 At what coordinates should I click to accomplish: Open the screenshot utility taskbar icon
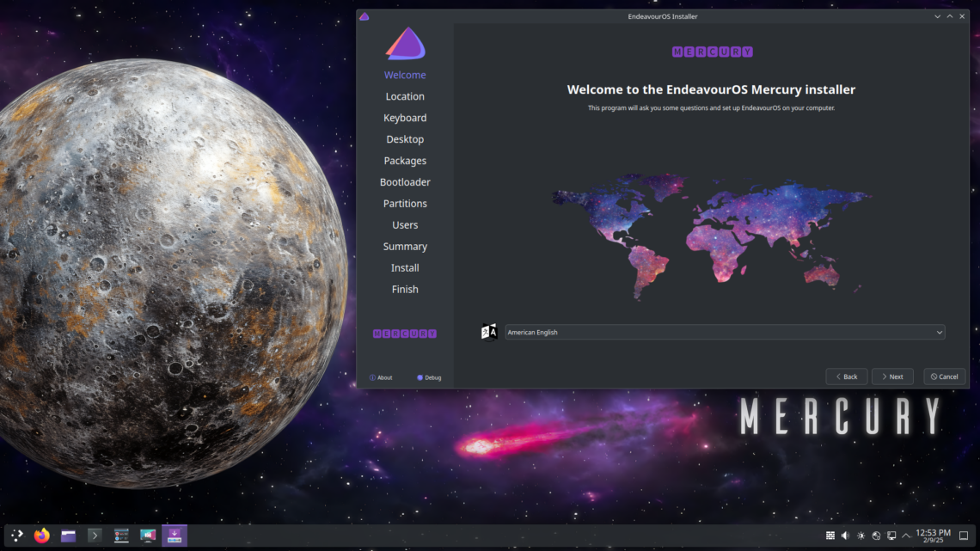(148, 536)
